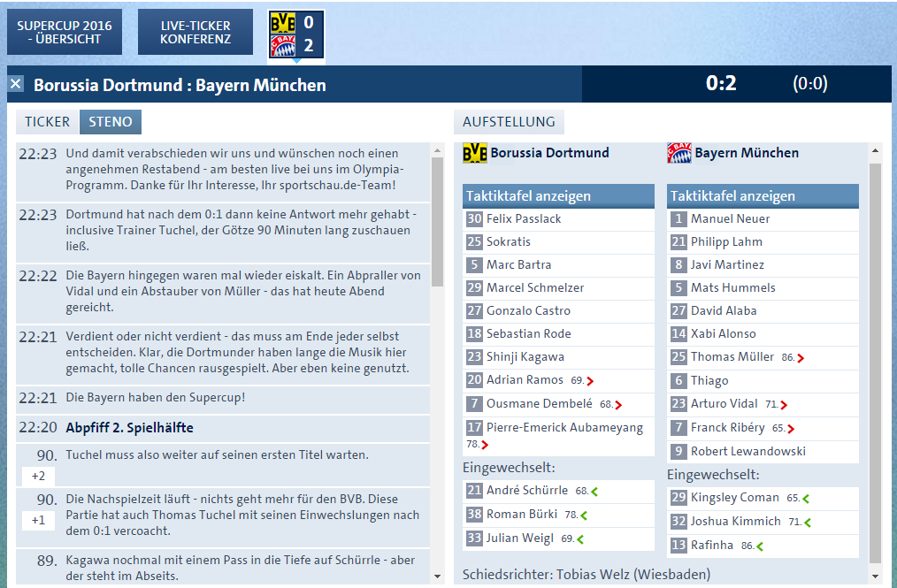This screenshot has height=588, width=897.
Task: Click the Bayern 'Eingewechselt:' heading
Action: click(713, 475)
